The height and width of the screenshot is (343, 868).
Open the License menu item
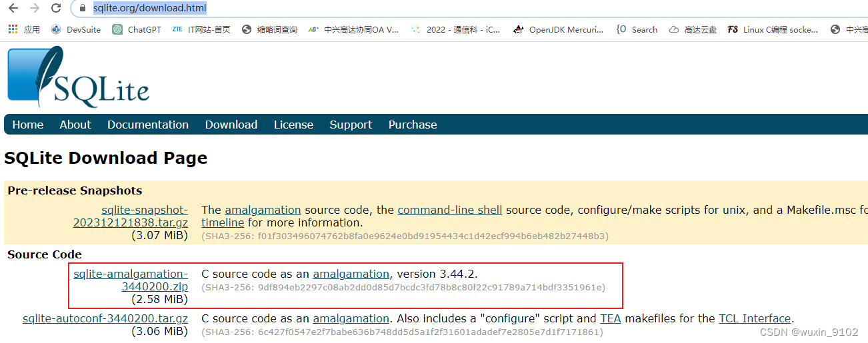click(293, 125)
